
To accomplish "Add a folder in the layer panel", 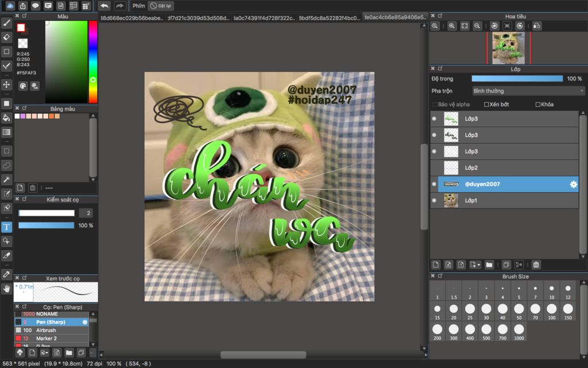I will pos(489,264).
